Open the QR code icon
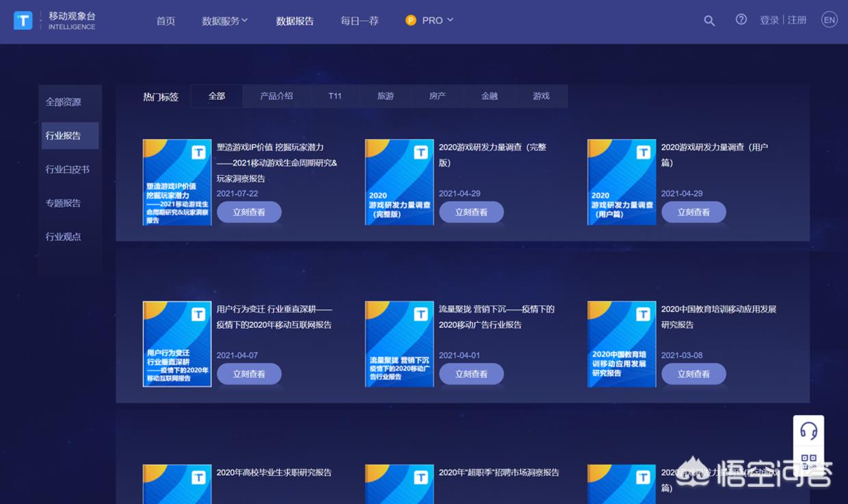Viewport: 848px width, 504px height. (x=809, y=460)
